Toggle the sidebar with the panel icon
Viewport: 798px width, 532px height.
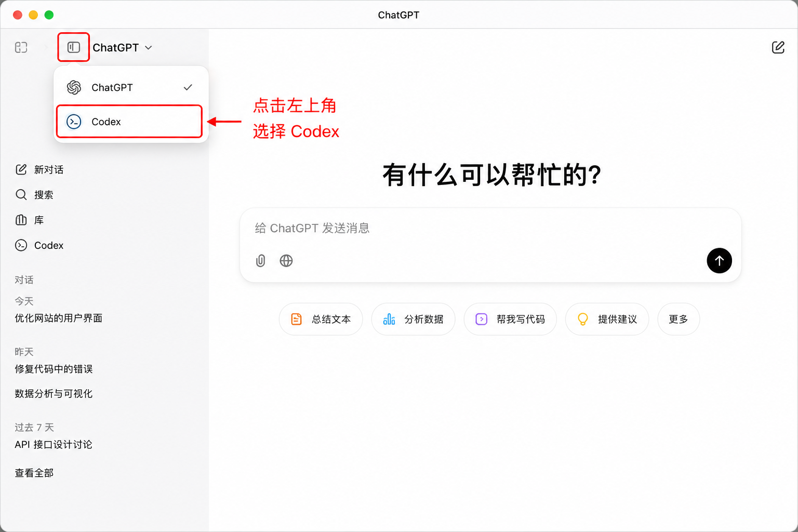click(74, 47)
